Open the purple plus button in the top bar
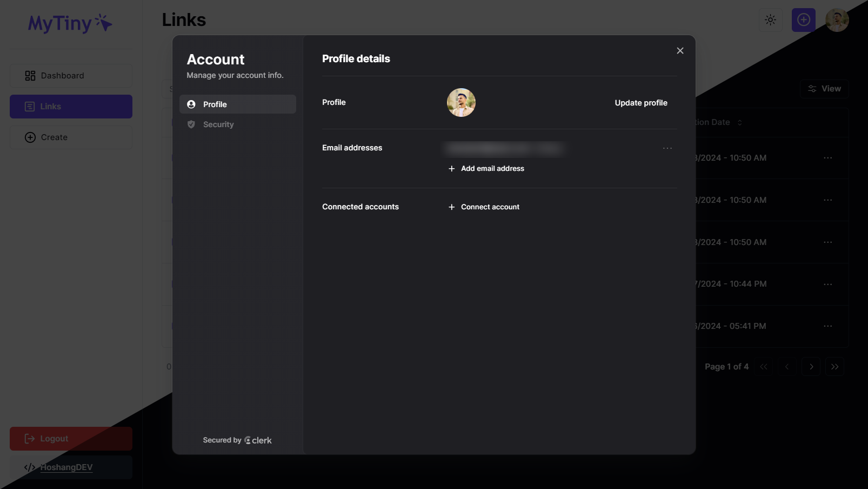This screenshot has height=489, width=868. click(x=803, y=19)
